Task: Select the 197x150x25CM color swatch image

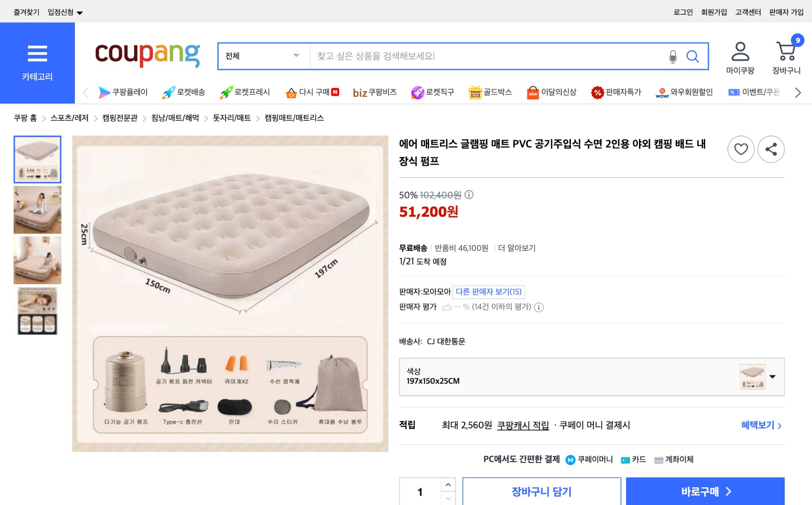Action: pos(753,377)
